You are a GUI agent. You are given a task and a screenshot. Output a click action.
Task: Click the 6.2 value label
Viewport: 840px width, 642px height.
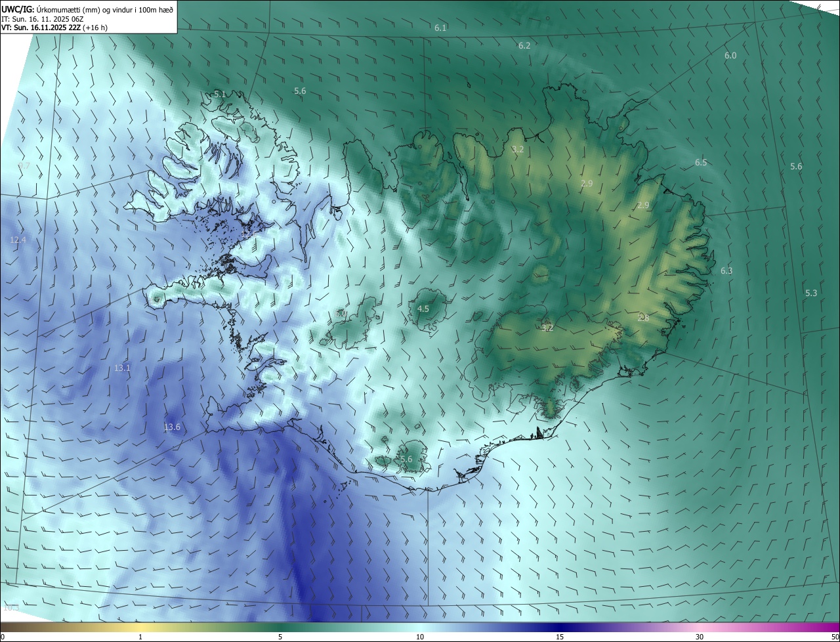(524, 45)
